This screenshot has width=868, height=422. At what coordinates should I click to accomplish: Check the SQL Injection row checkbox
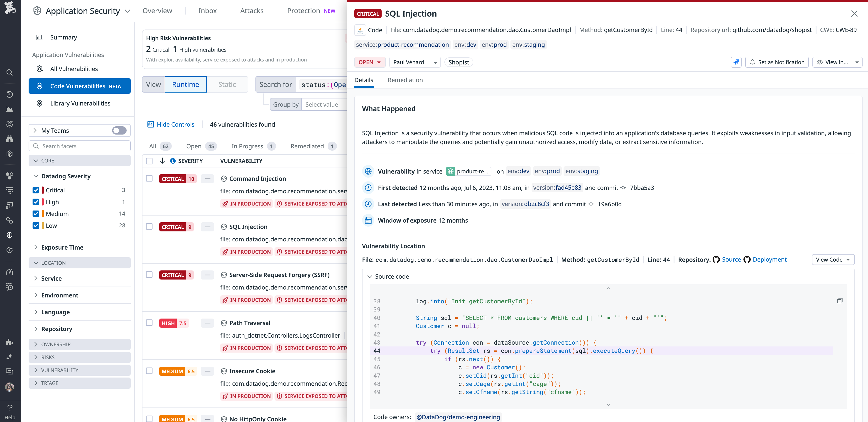149,226
